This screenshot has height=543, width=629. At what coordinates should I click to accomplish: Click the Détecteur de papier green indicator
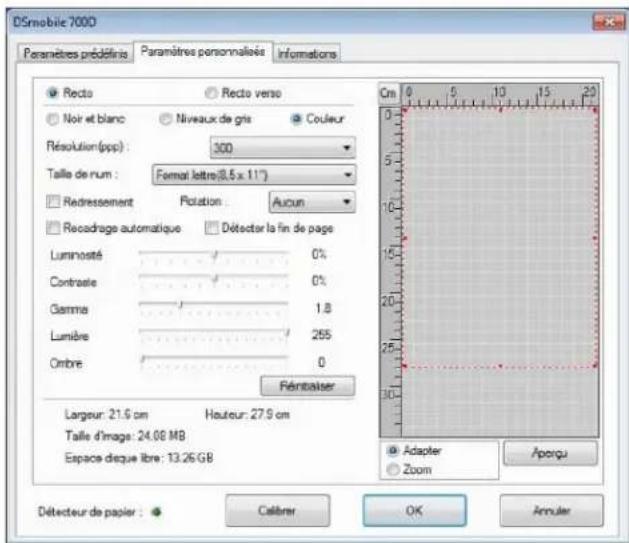(x=156, y=512)
